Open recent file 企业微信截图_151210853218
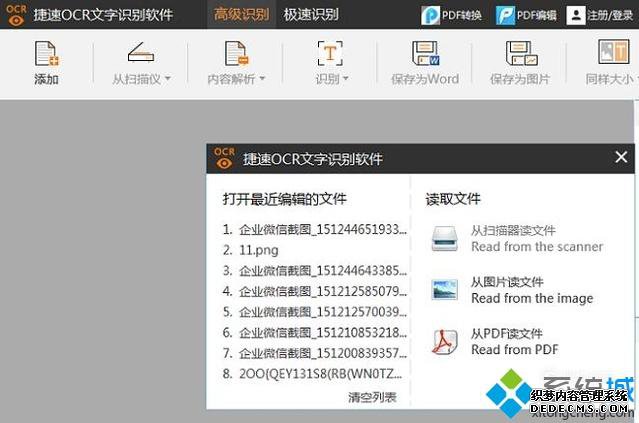Viewport: 639px width, 423px height. [x=315, y=333]
